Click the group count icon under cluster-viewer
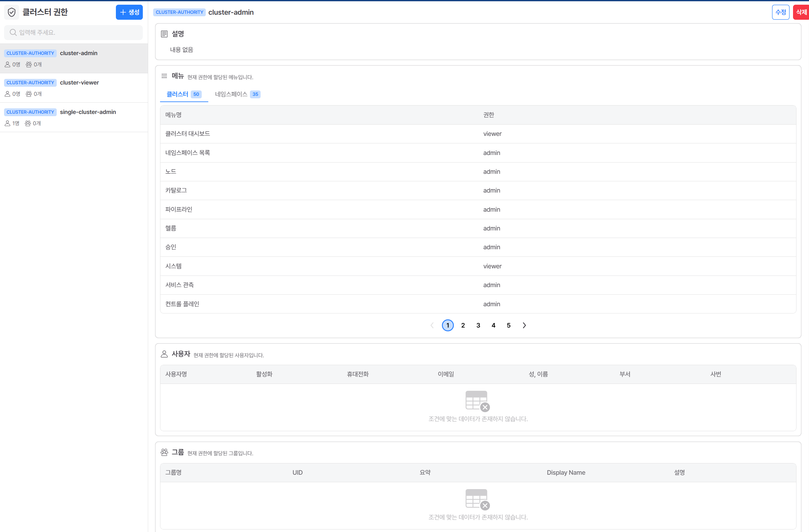The image size is (809, 532). [29, 94]
